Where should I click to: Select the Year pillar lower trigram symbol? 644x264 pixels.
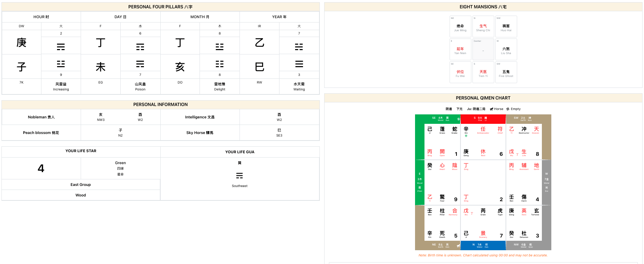click(x=299, y=64)
